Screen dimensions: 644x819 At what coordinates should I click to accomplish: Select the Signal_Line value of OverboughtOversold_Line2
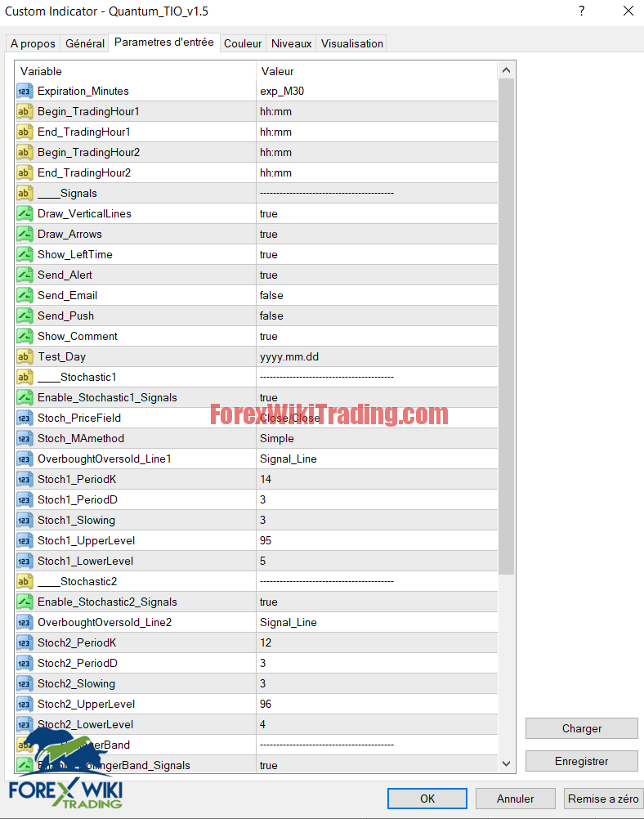coord(288,623)
